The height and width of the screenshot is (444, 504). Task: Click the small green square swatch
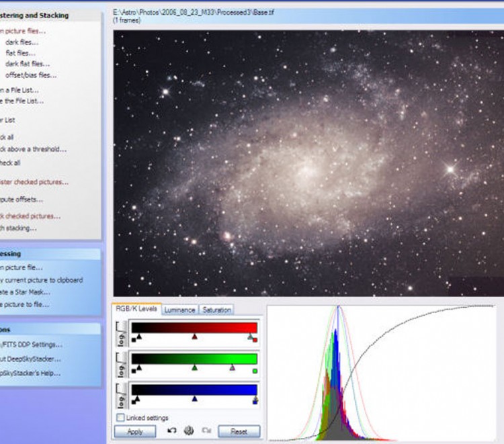tap(255, 371)
